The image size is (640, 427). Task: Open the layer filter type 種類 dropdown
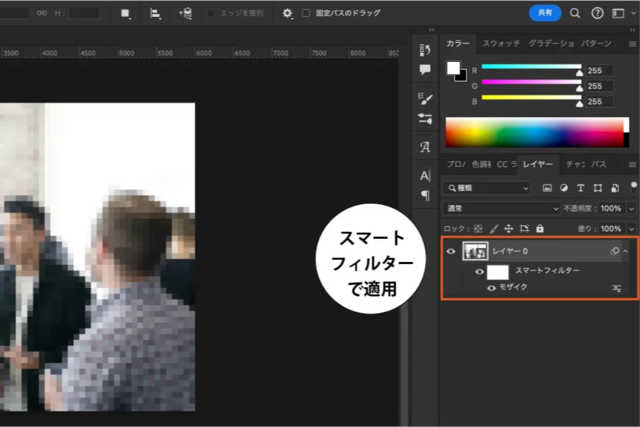tap(487, 188)
